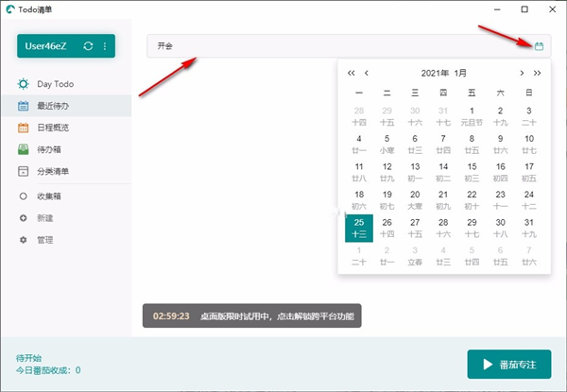Click 新建 to create new item
Viewport: 567px width, 392px height.
(43, 218)
